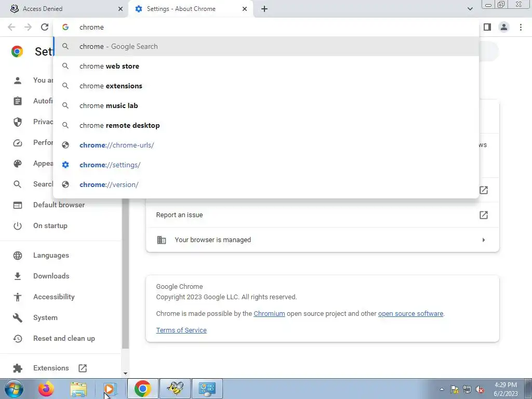Open the side panel icon
532x399 pixels.
[487, 27]
